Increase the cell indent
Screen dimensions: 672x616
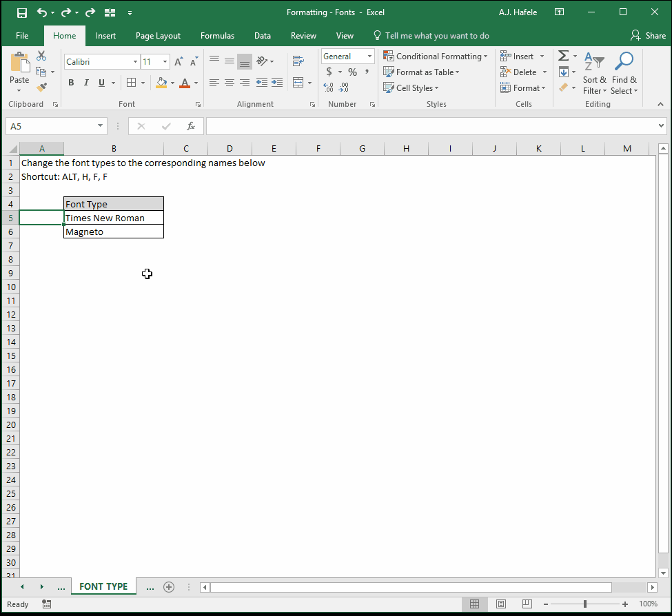click(x=277, y=82)
